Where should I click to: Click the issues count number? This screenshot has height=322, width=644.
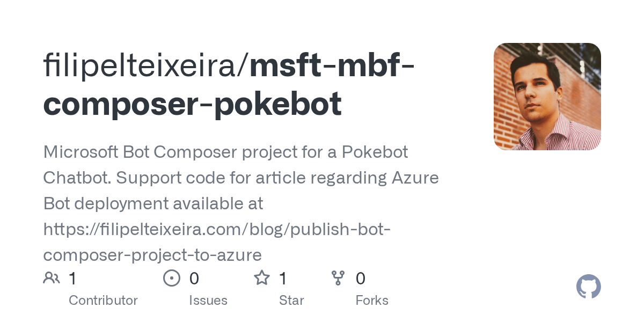(194, 279)
